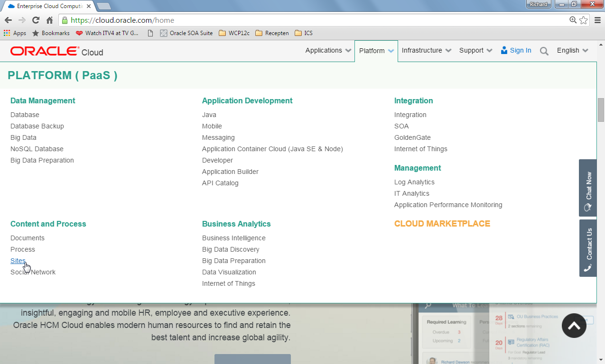This screenshot has width=605, height=364.
Task: Open the Data Visualization link
Action: point(229,272)
